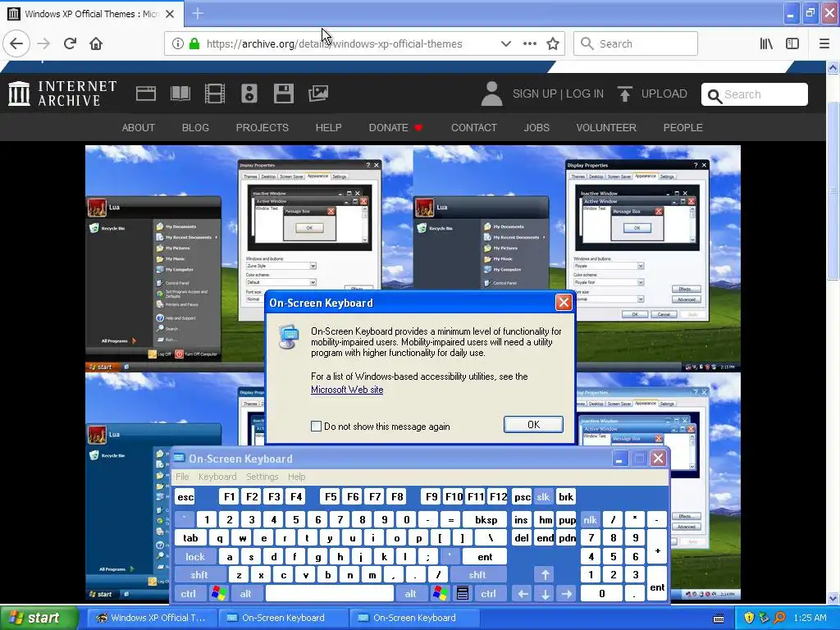
Task: Open the browser home page icon
Action: 96,44
